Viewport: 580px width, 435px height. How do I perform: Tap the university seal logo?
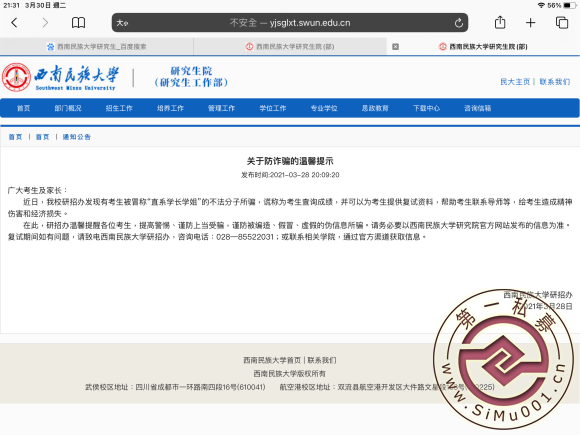tap(16, 77)
